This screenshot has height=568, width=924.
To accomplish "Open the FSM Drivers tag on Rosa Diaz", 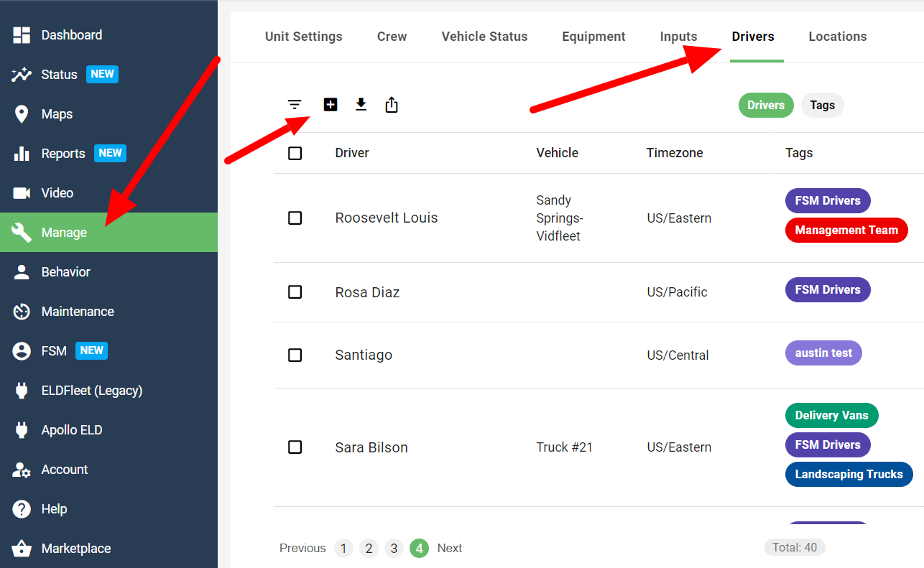I will pos(827,289).
